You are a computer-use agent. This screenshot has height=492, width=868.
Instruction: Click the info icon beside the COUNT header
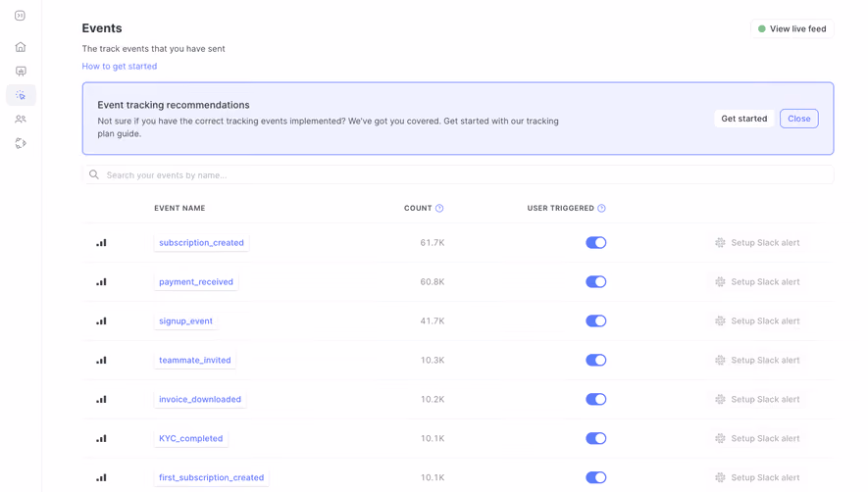click(439, 208)
